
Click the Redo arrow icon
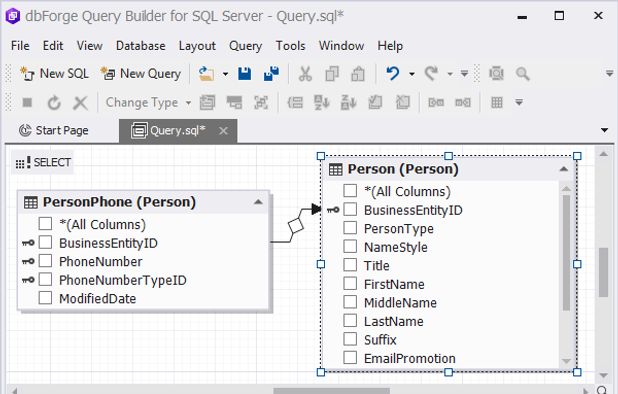point(431,74)
